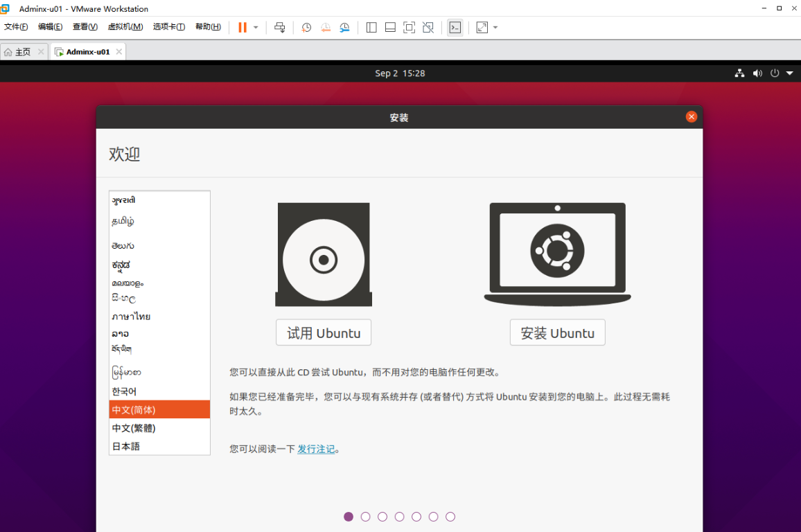Viewport: 801px width, 532px height.
Task: Expand the Ubuntu system menu arrow
Action: pyautogui.click(x=790, y=73)
